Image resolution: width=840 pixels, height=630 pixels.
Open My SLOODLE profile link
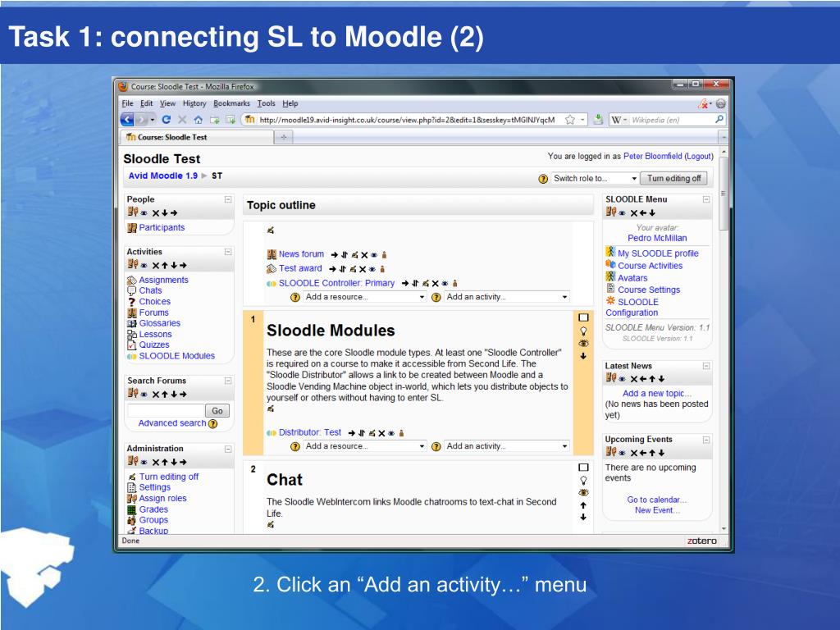tap(658, 253)
